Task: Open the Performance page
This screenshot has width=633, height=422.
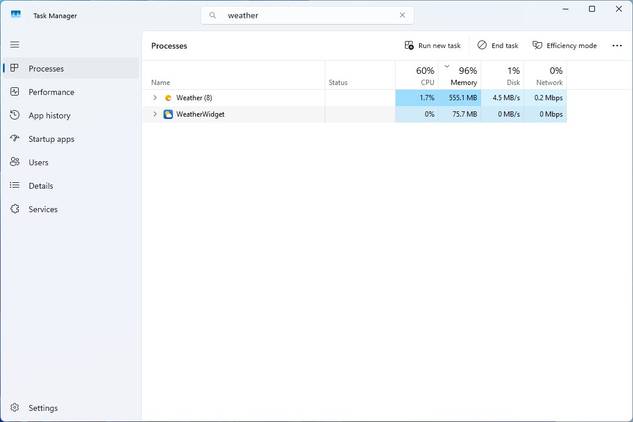Action: 51,92
